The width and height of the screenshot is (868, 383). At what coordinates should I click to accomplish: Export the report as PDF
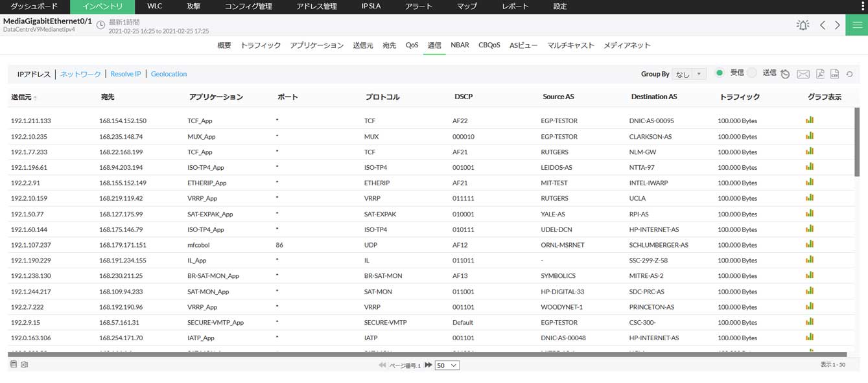click(x=820, y=74)
